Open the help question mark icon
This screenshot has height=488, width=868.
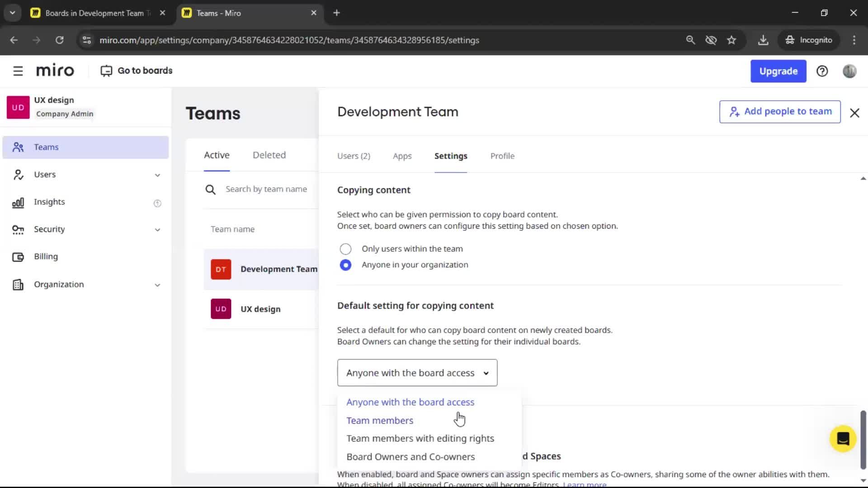pos(822,71)
